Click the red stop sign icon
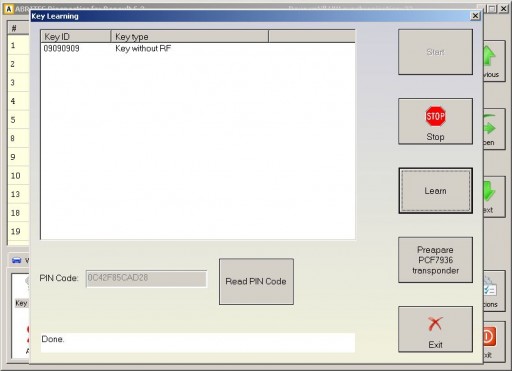 [x=435, y=116]
